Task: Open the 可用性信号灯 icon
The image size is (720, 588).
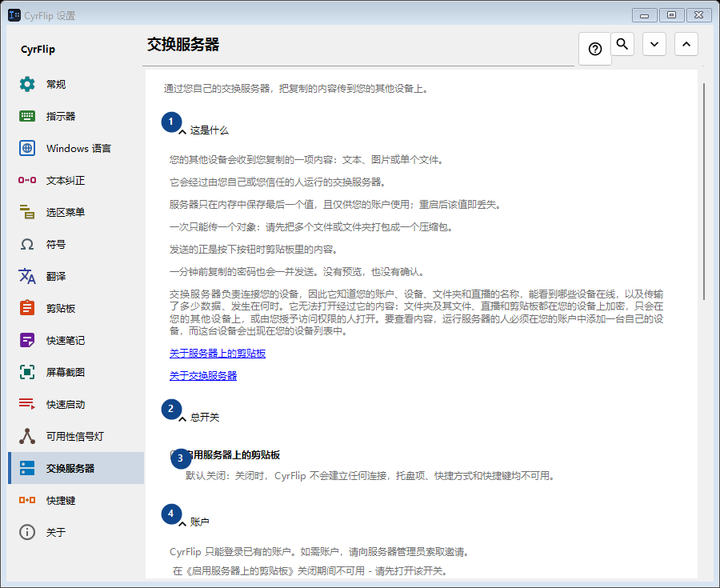Action: [x=27, y=436]
